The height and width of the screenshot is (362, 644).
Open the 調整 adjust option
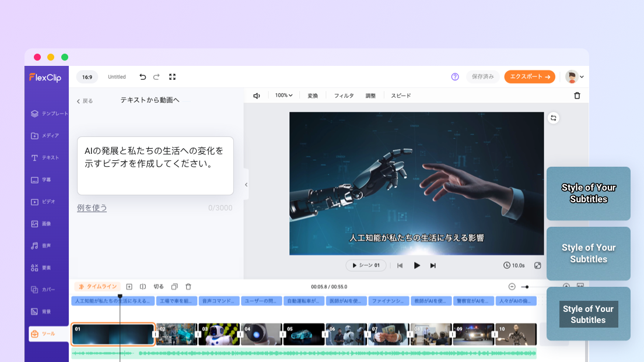pos(370,96)
